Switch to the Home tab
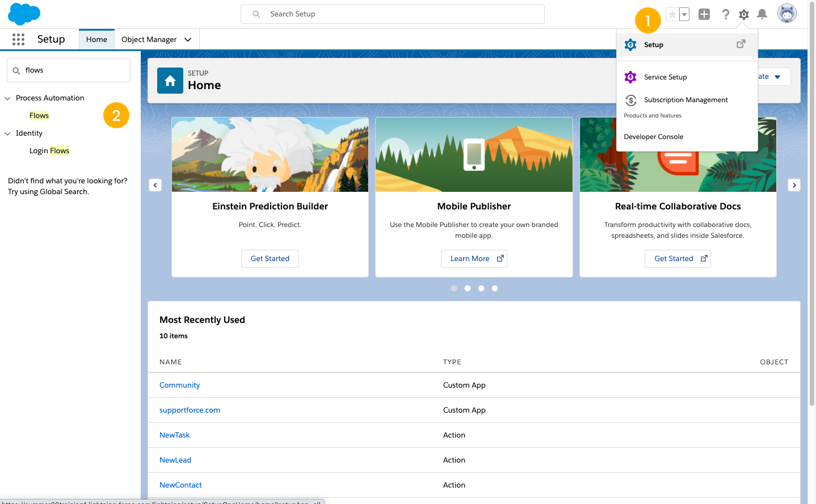 click(x=96, y=39)
